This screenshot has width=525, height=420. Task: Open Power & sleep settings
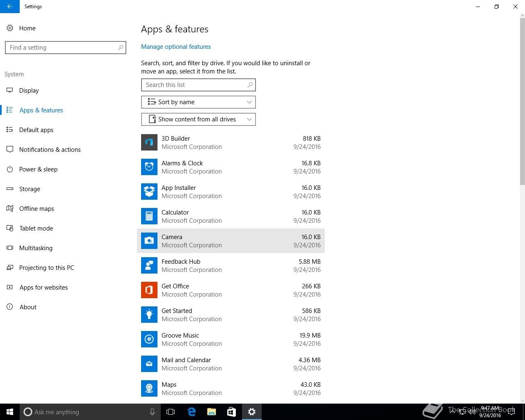tap(39, 169)
